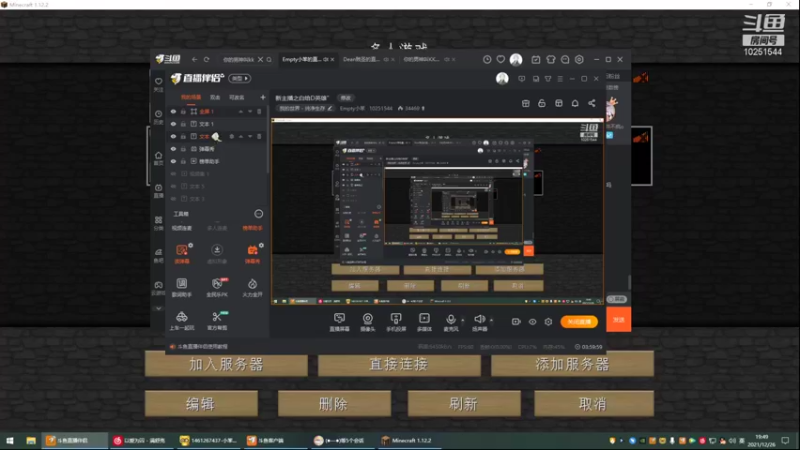Viewport: 800px width, 450px height.
Task: Toggle the pill switch right of the preview
Action: (617, 299)
